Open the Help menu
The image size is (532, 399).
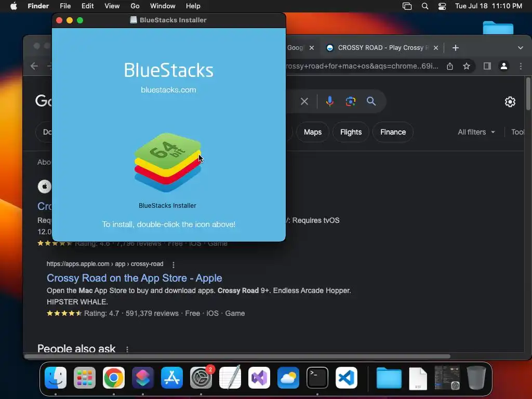tap(193, 6)
